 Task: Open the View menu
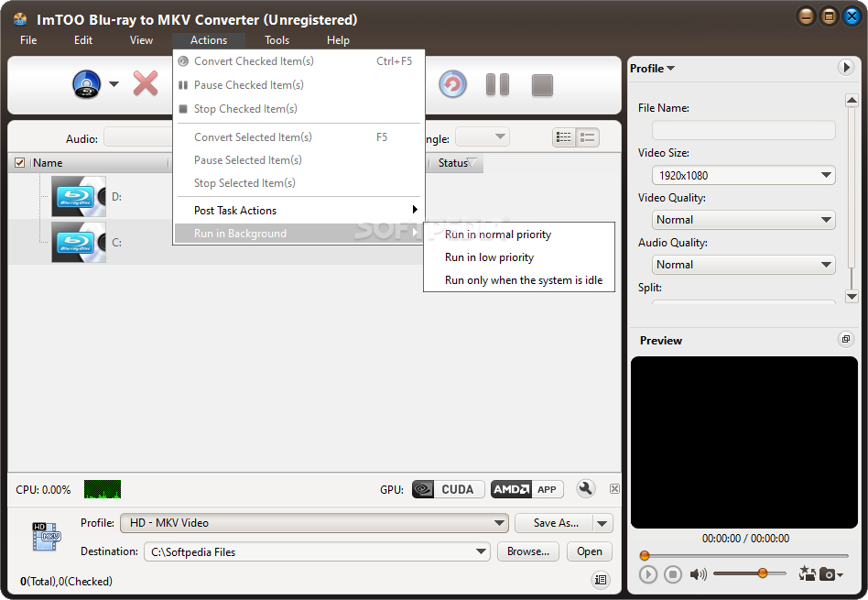(141, 40)
